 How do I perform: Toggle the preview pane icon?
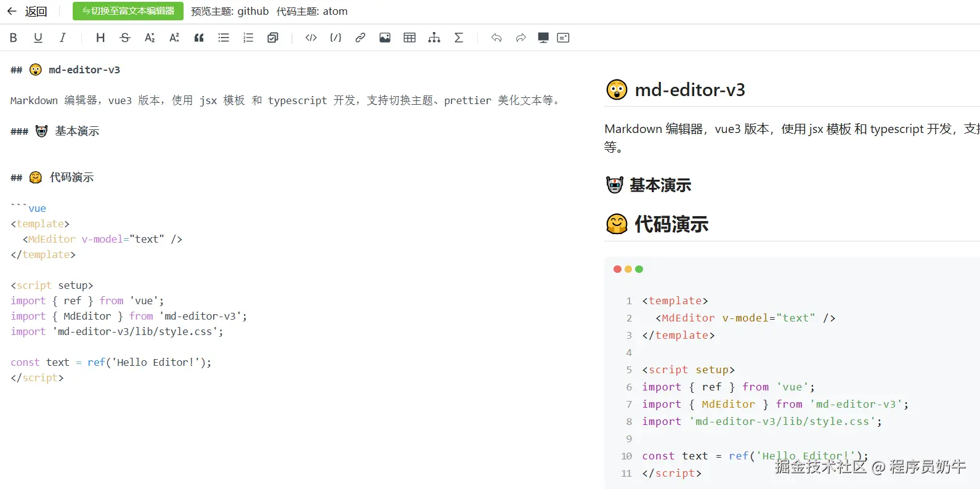click(x=563, y=38)
